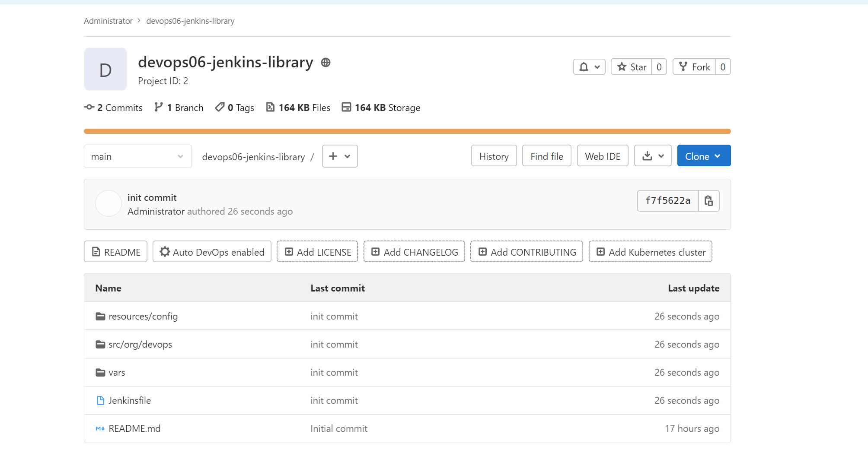Open the 1 Branch link

(179, 108)
